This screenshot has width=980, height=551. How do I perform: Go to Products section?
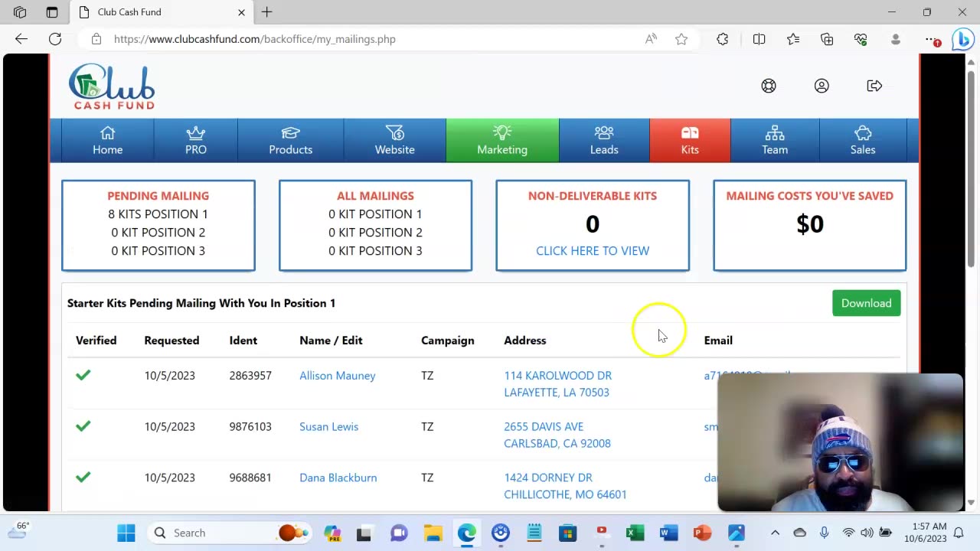tap(290, 141)
